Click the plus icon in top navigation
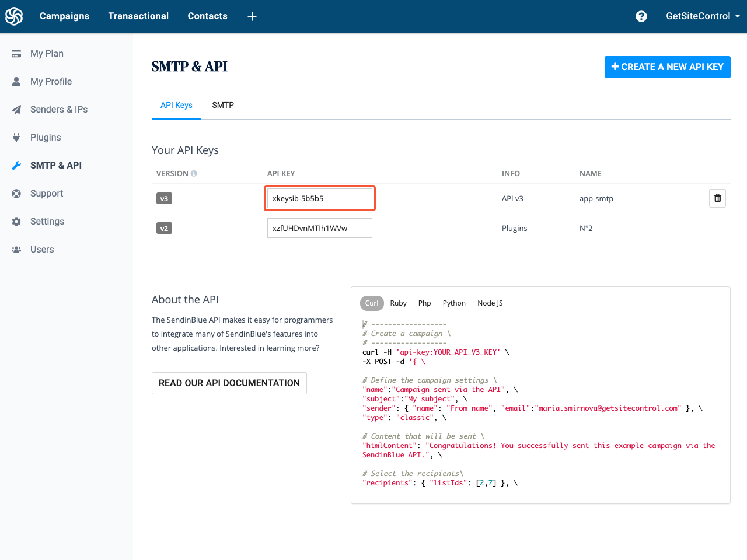The height and width of the screenshot is (560, 747). tap(252, 16)
